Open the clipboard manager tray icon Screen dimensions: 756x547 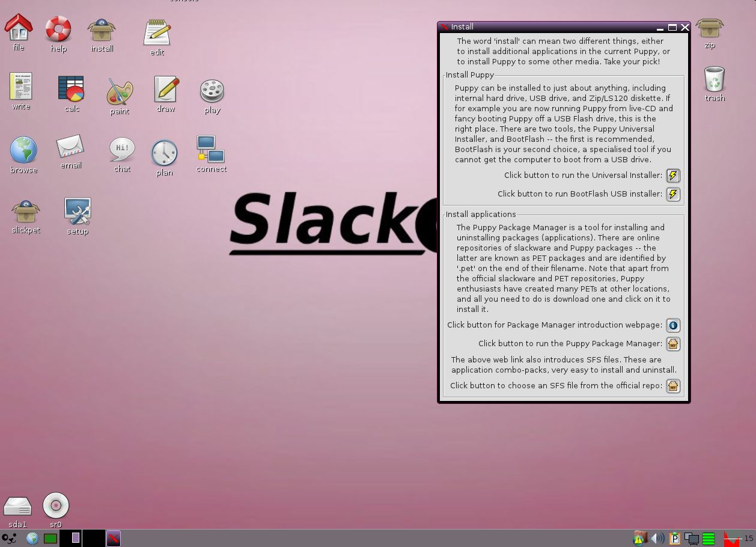pos(674,539)
